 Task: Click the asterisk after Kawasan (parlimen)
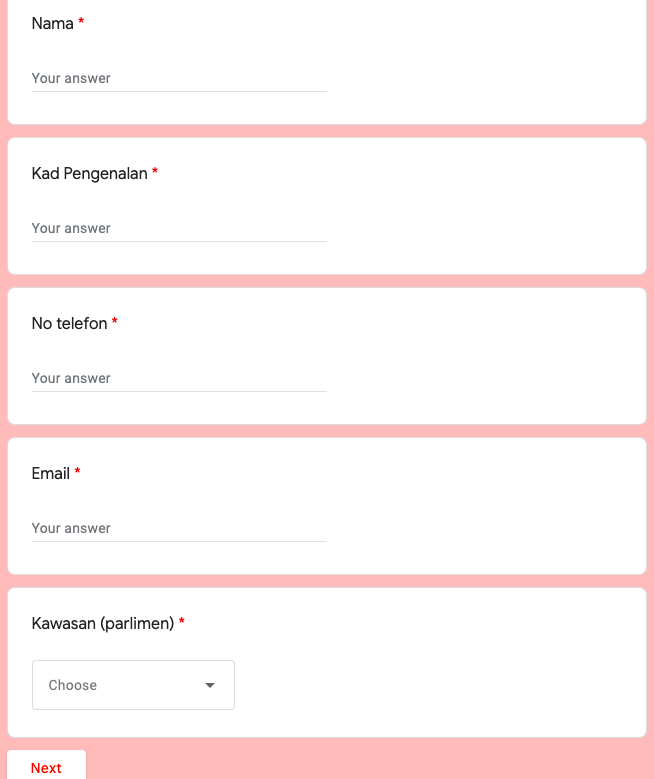coord(182,623)
